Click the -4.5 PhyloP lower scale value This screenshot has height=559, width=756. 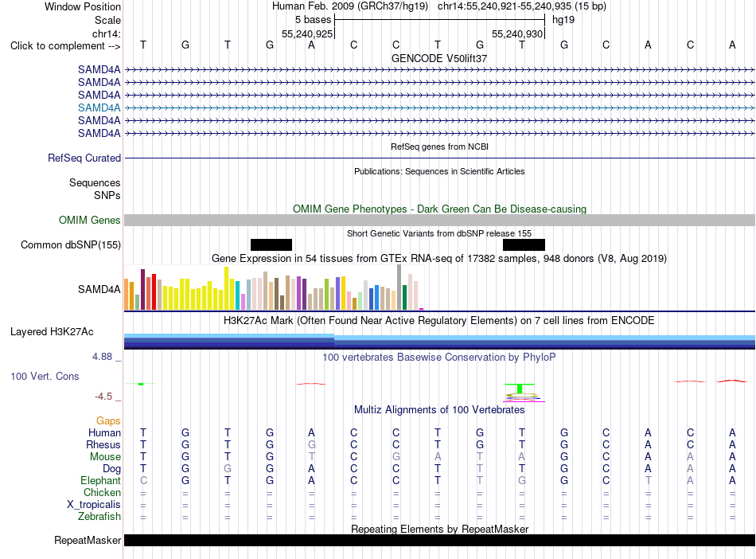pyautogui.click(x=103, y=397)
